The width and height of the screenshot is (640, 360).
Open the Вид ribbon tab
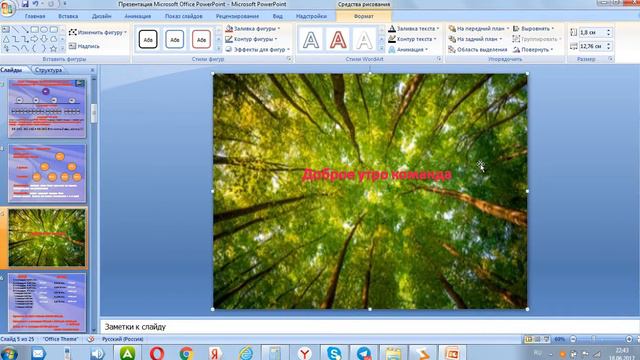[x=278, y=16]
